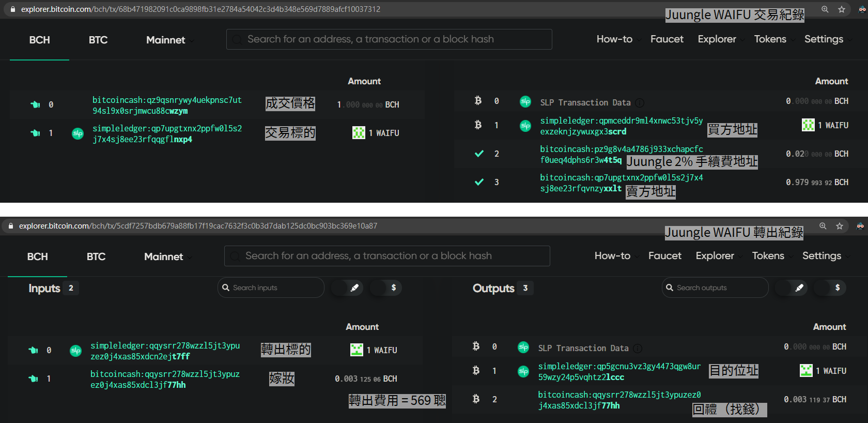Switch to BTC tab in tx 68b47 window
This screenshot has height=423, width=868.
pyautogui.click(x=98, y=40)
